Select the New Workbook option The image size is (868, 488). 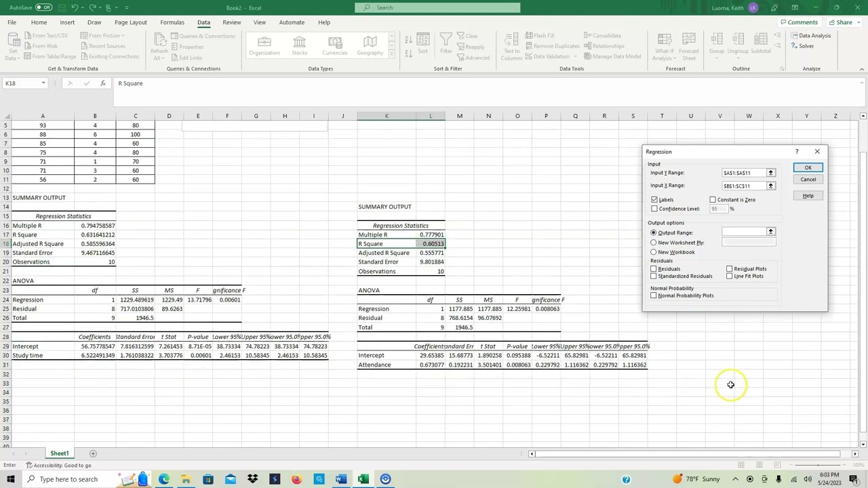coord(654,252)
